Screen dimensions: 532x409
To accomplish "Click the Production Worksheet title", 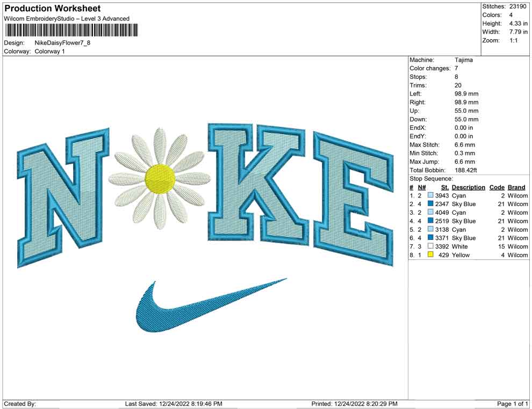I will click(53, 9).
